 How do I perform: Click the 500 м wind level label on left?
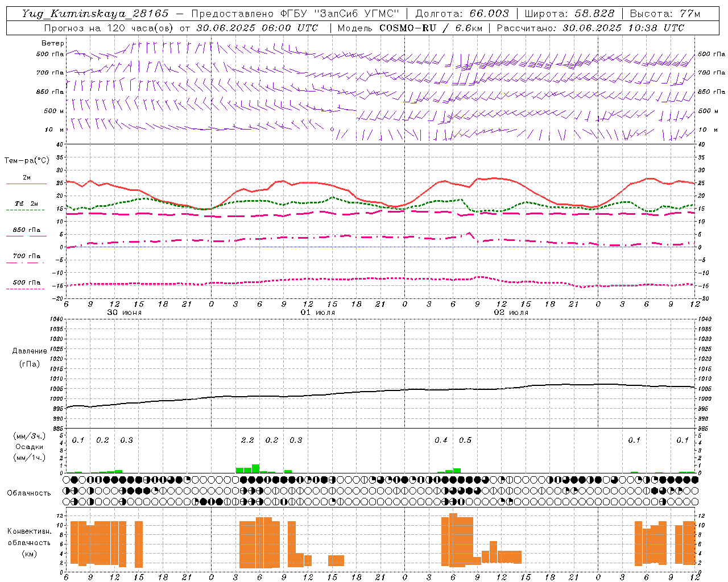point(54,111)
